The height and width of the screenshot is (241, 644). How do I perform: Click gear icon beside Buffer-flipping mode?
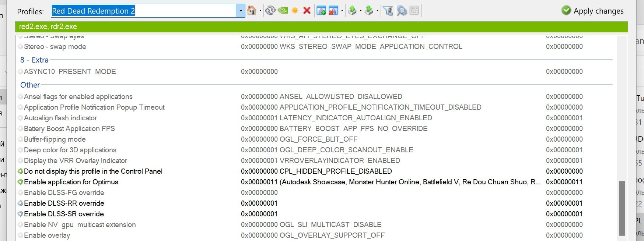[20, 139]
